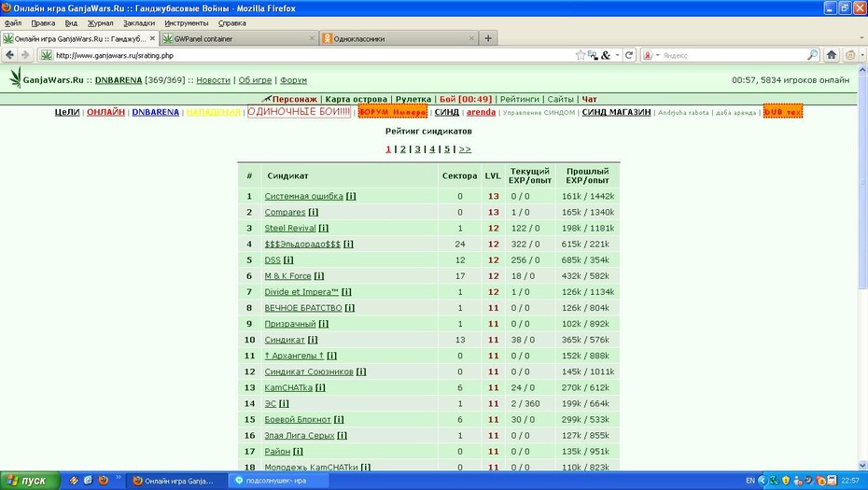Open the Yandex search engine dropdown
Image resolution: width=868 pixels, height=490 pixels.
click(x=658, y=55)
